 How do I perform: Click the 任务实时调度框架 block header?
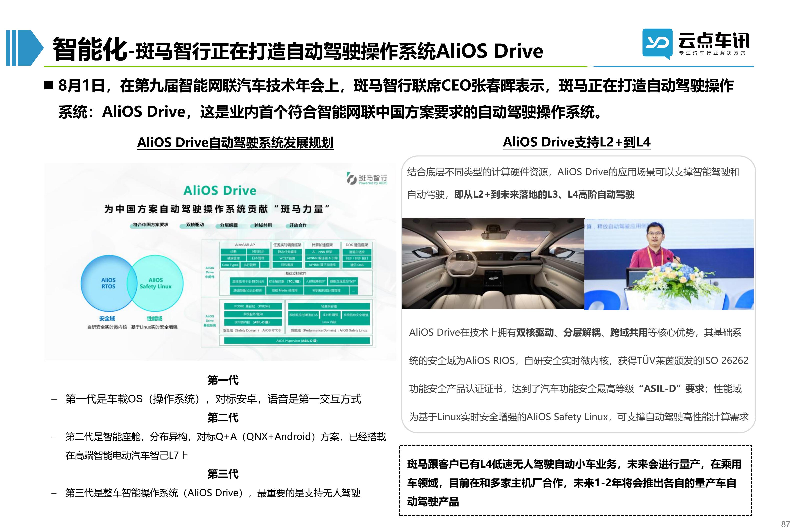tap(287, 245)
